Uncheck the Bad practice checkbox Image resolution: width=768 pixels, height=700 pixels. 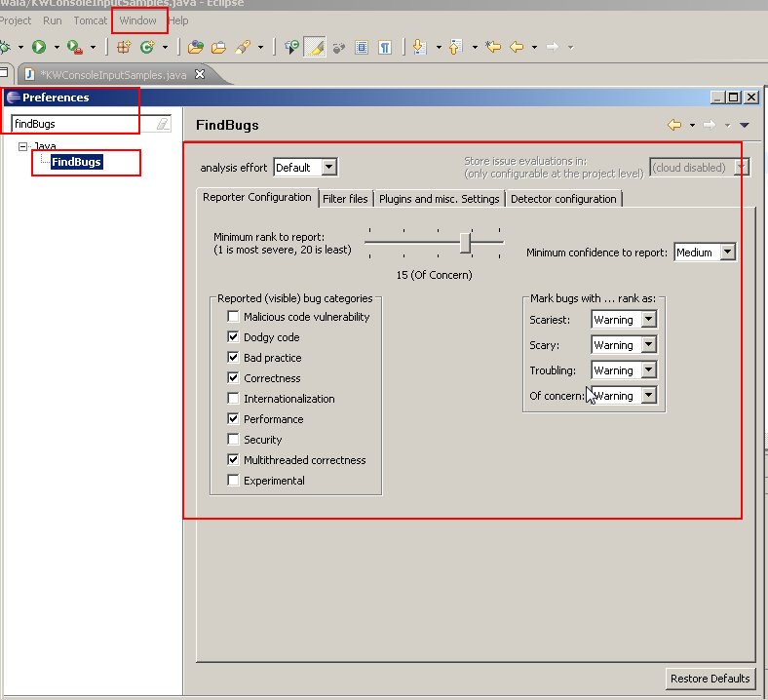click(233, 358)
